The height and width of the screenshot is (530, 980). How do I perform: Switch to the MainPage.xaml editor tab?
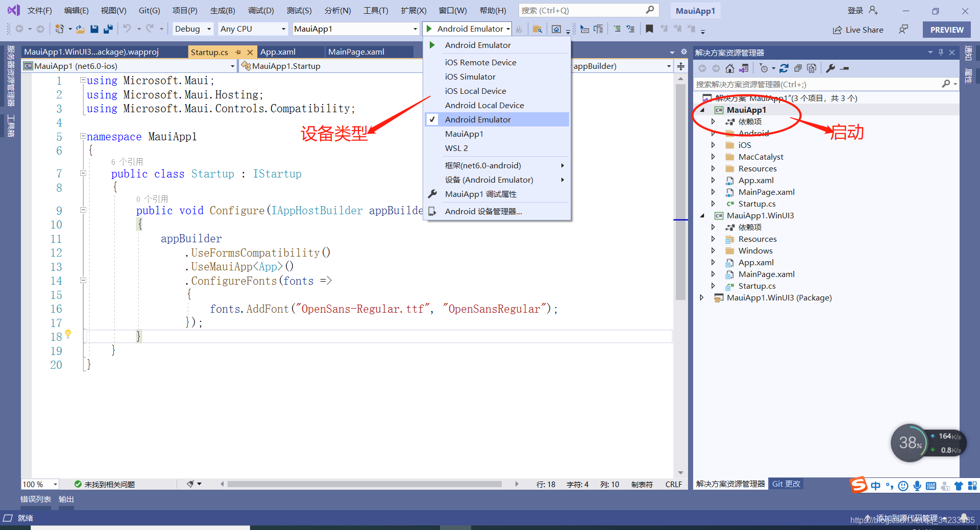point(356,52)
